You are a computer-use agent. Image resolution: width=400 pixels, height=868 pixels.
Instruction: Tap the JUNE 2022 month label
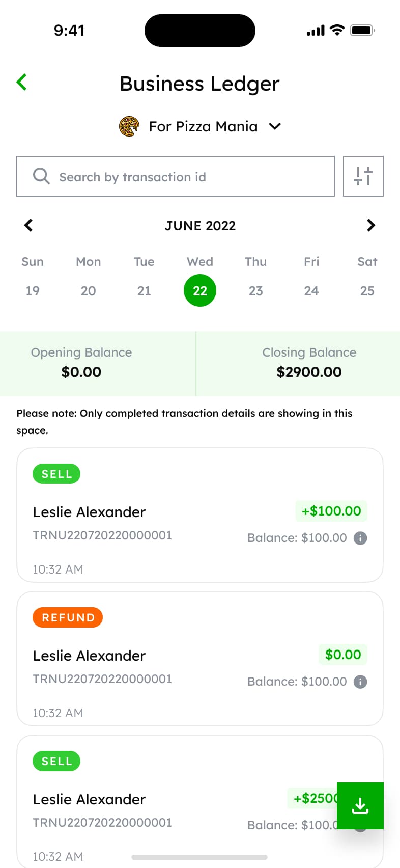200,226
